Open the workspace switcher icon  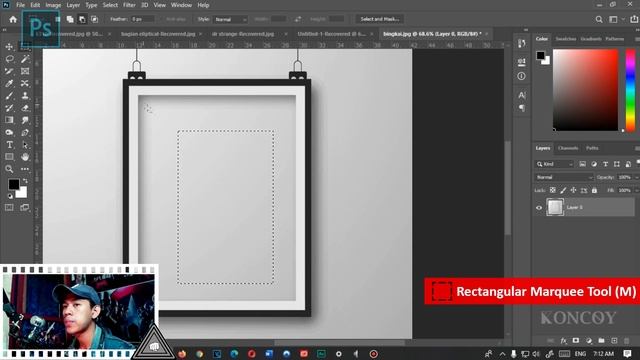(x=613, y=19)
